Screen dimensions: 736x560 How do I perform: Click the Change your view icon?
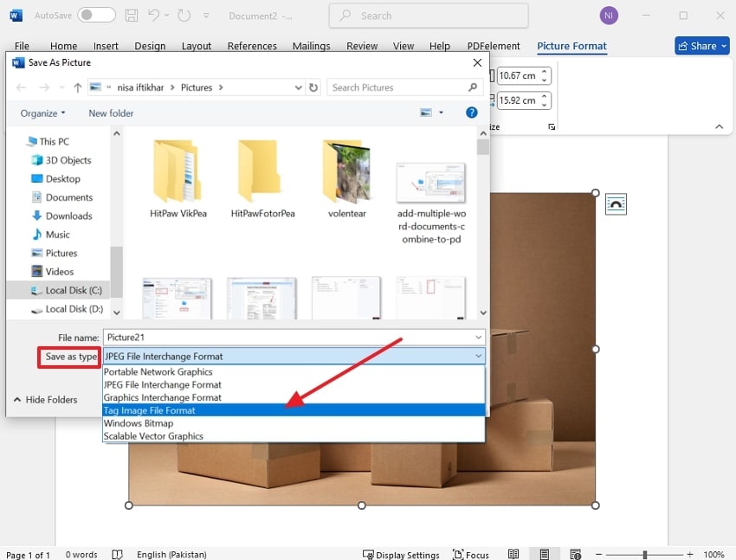click(426, 113)
